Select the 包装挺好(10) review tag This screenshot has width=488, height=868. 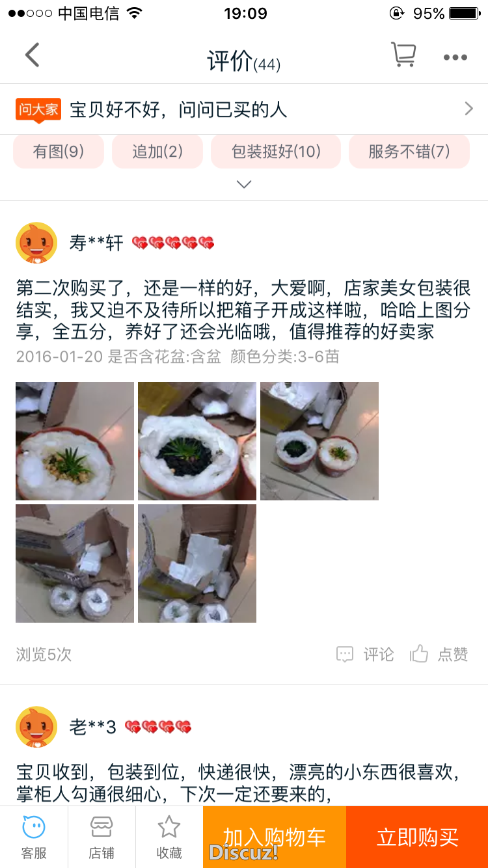(x=276, y=152)
